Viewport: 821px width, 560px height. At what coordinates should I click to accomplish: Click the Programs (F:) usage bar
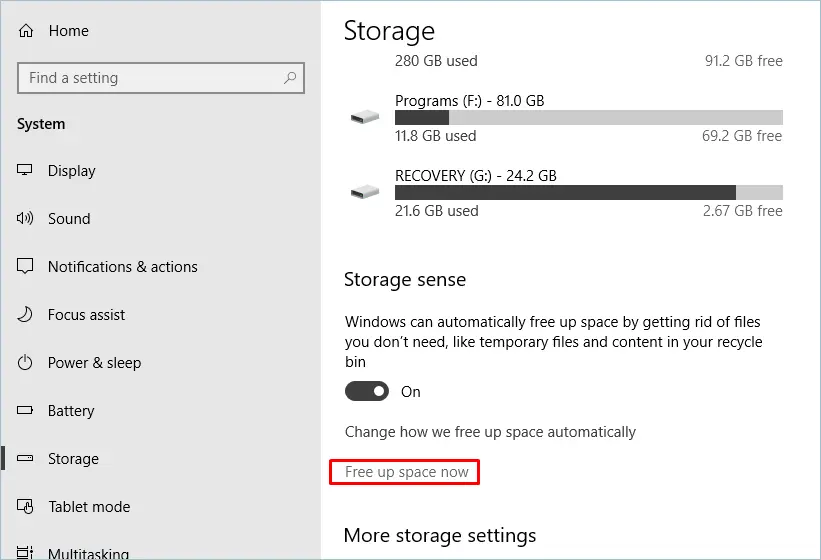pos(588,118)
